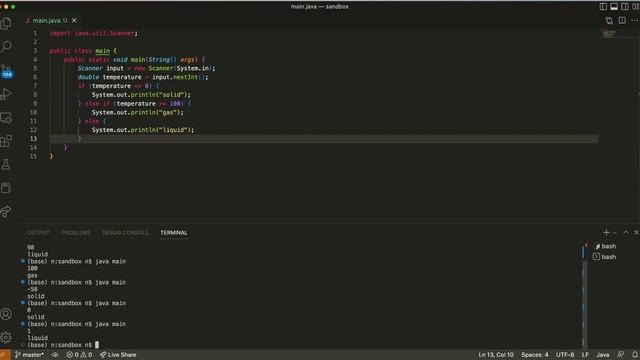Change file encoding via UTF-8

pos(565,355)
